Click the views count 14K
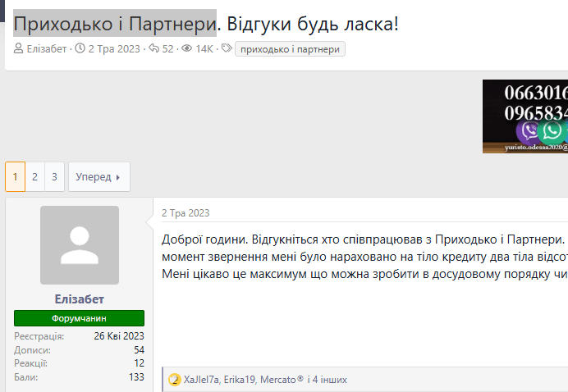The width and height of the screenshot is (568, 392). pos(204,49)
